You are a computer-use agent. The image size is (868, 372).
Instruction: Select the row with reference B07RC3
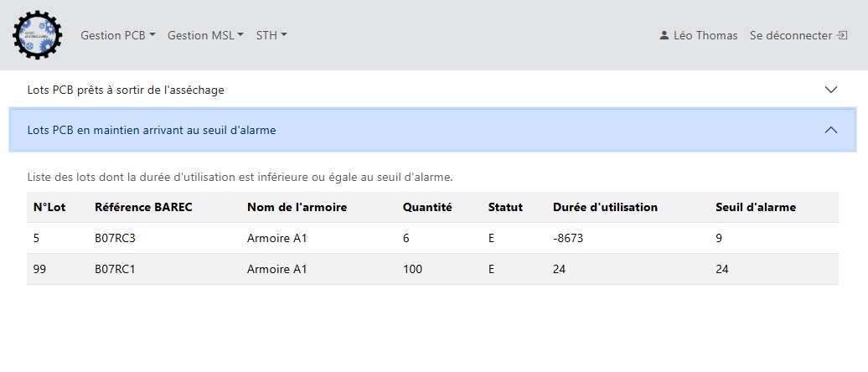[115, 238]
